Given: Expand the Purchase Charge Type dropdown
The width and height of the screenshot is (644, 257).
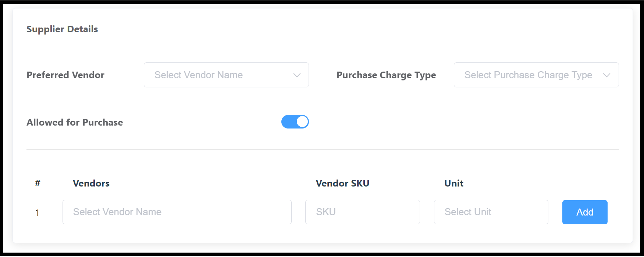Looking at the screenshot, I should coord(536,75).
